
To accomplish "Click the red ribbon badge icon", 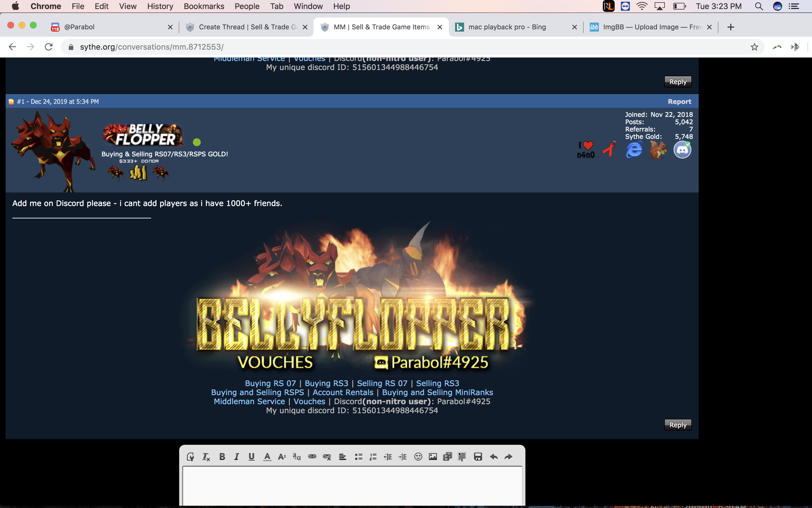I will [609, 149].
